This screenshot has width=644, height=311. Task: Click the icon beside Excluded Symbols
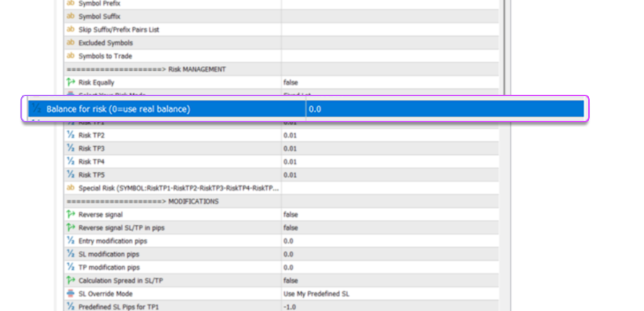(71, 43)
